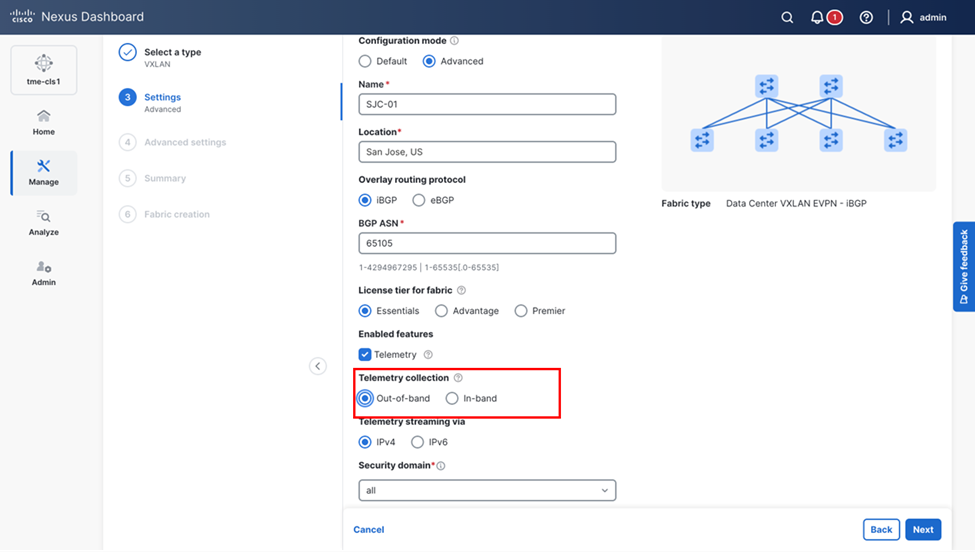
Task: Select Essentials license tier
Action: 365,311
